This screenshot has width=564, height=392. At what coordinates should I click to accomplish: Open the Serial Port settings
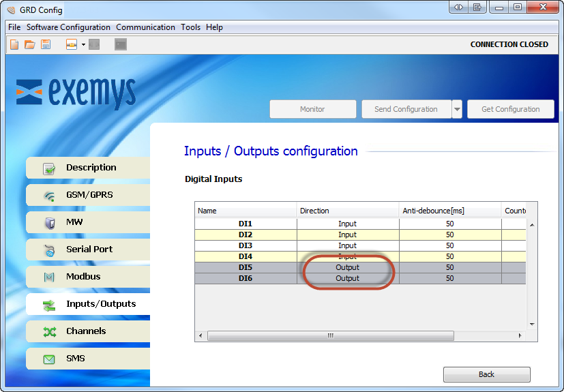click(88, 250)
